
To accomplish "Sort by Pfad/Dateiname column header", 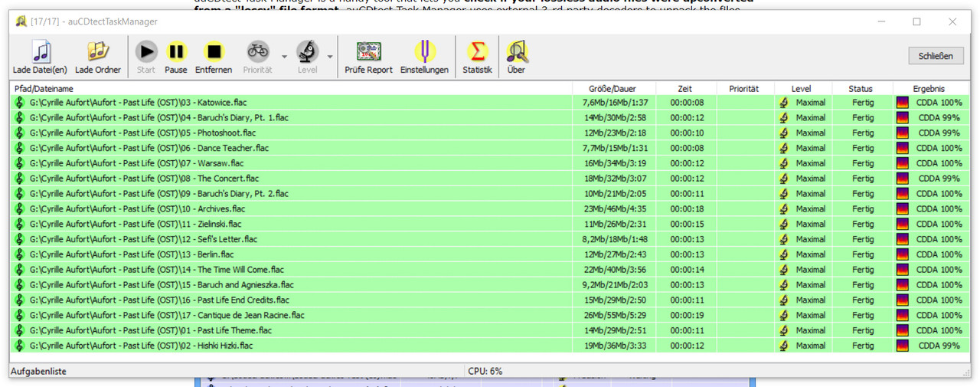I will coord(291,89).
